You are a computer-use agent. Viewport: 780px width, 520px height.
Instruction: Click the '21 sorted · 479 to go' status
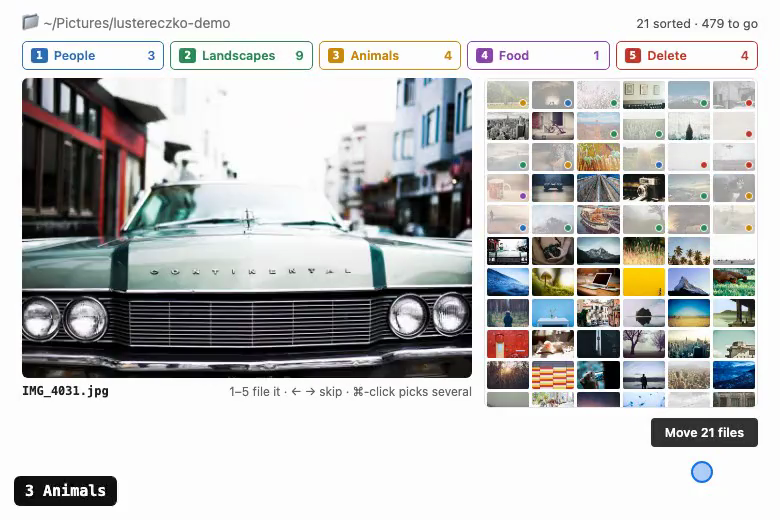click(x=697, y=23)
